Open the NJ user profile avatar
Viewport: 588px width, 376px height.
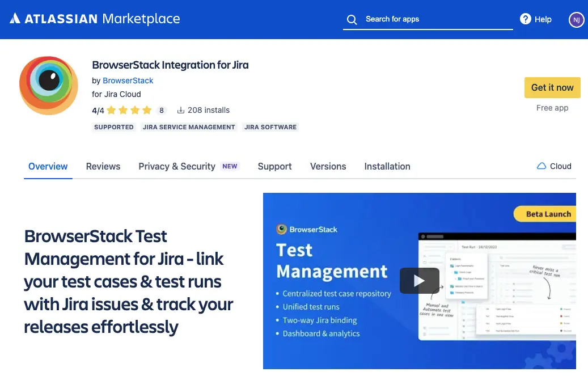tap(576, 20)
